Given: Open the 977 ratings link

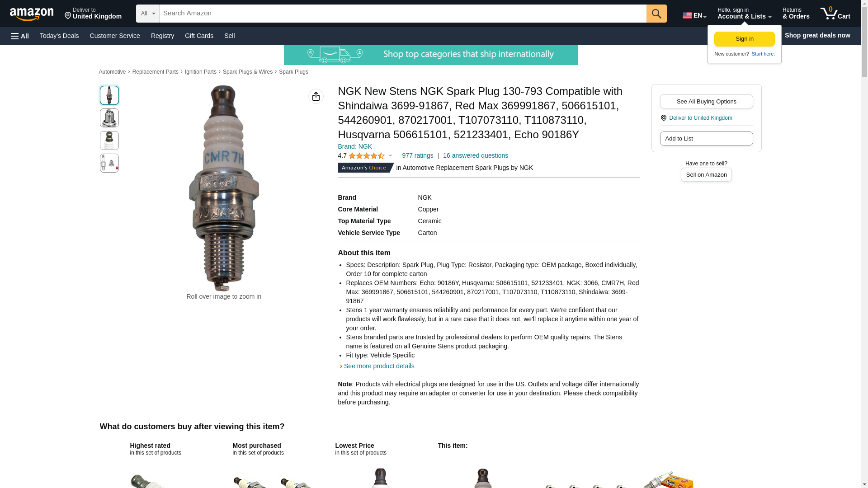Looking at the screenshot, I should click(x=417, y=155).
